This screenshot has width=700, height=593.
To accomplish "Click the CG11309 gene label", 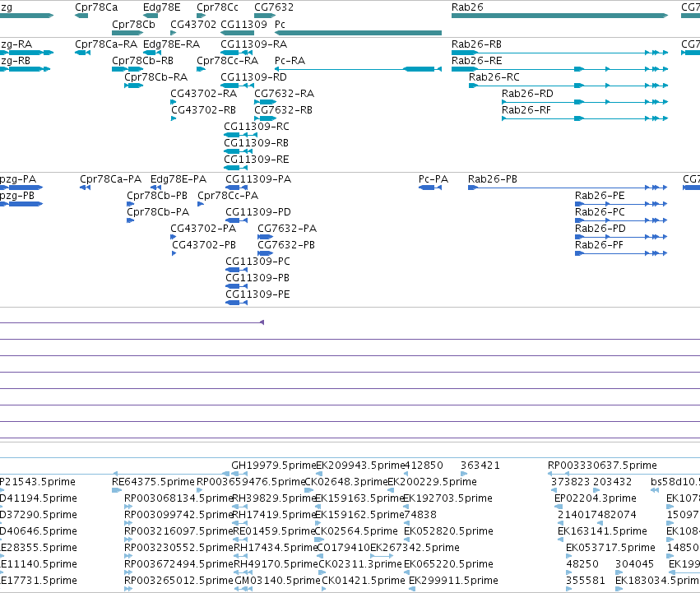I will (243, 24).
